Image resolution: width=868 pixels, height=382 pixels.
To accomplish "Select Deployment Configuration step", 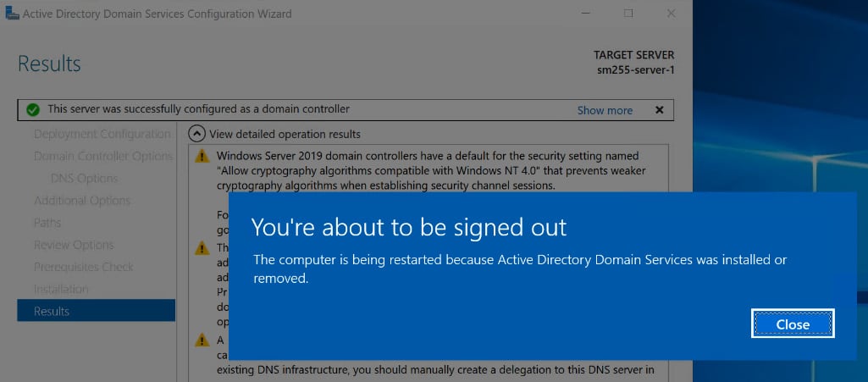I will click(x=102, y=134).
